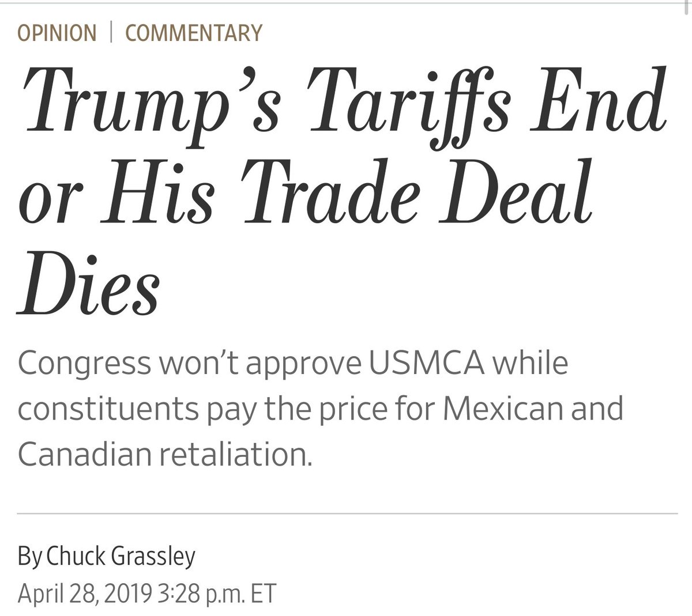This screenshot has width=692, height=616.
Task: Open the OPINION section link
Action: point(57,32)
